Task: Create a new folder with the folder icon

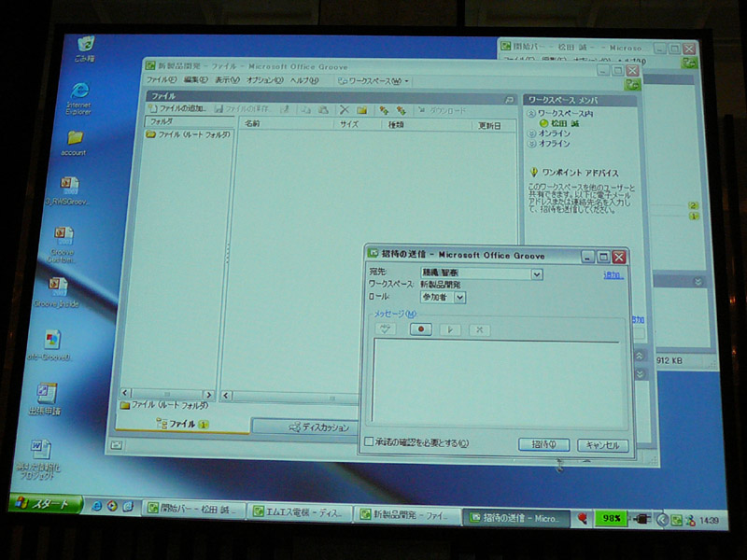Action: (361, 110)
